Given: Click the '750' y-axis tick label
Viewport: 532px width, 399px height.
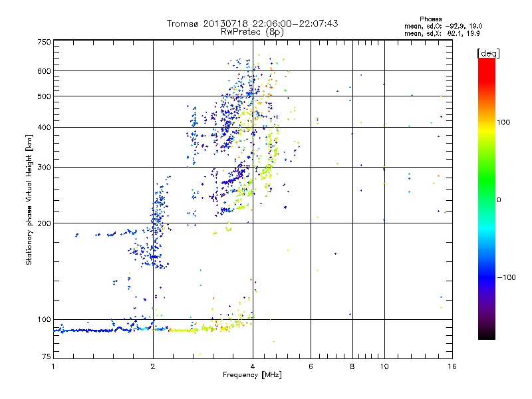Looking at the screenshot, I should point(45,42).
